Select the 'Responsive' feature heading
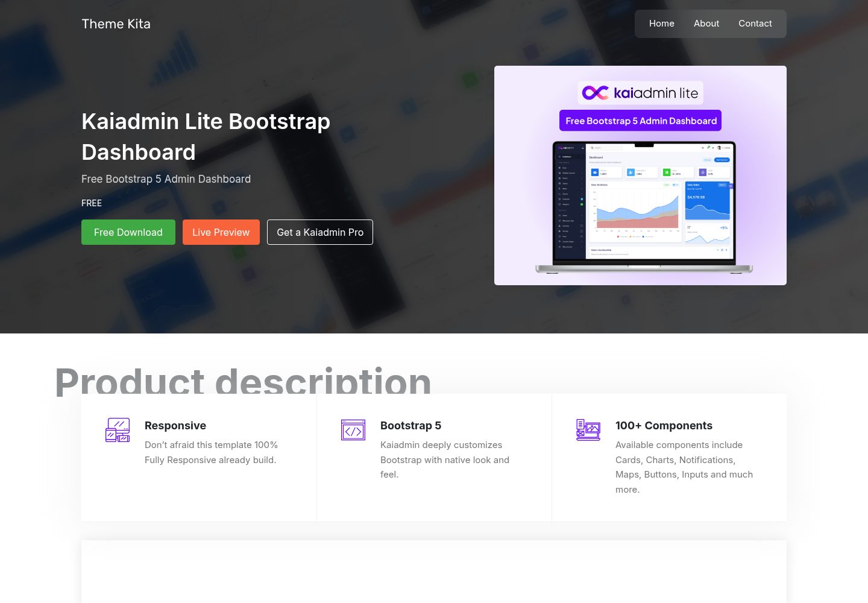The width and height of the screenshot is (868, 603). coord(175,426)
